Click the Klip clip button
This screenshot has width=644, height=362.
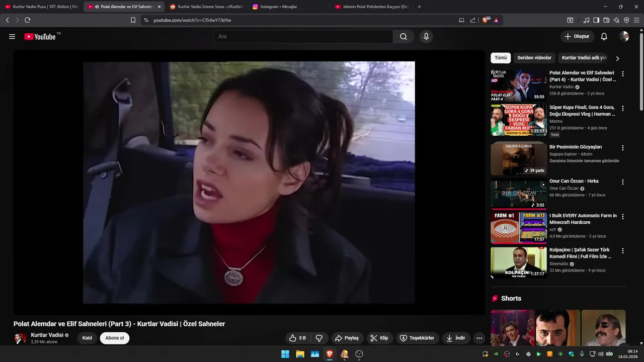[379, 338]
